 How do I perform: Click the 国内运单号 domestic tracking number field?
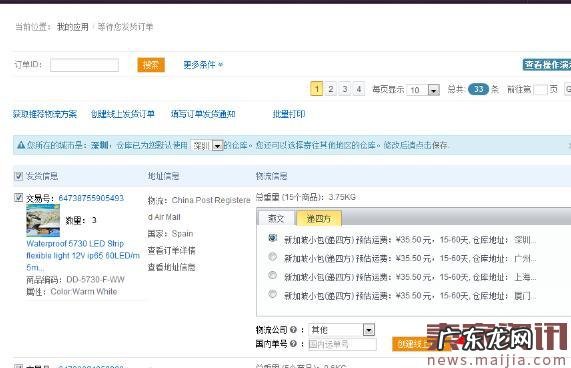tap(342, 344)
